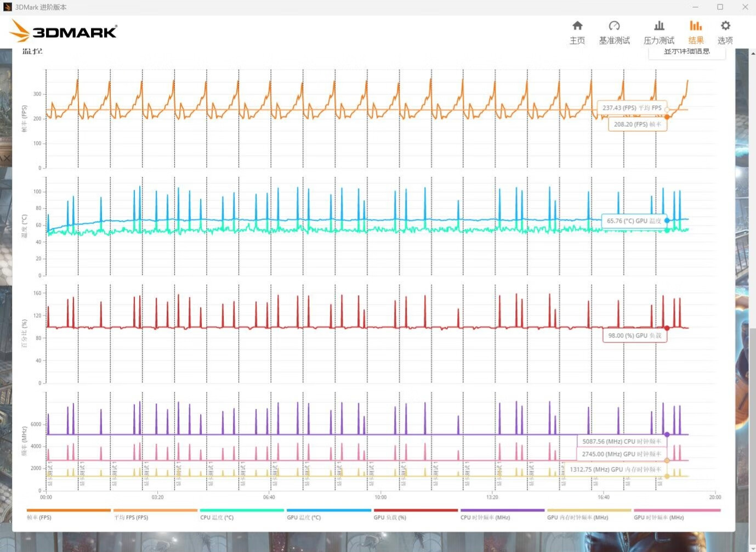This screenshot has width=756, height=552.
Task: Toggle the GPU 时钟频率 (MHz) legend series
Action: (677, 514)
